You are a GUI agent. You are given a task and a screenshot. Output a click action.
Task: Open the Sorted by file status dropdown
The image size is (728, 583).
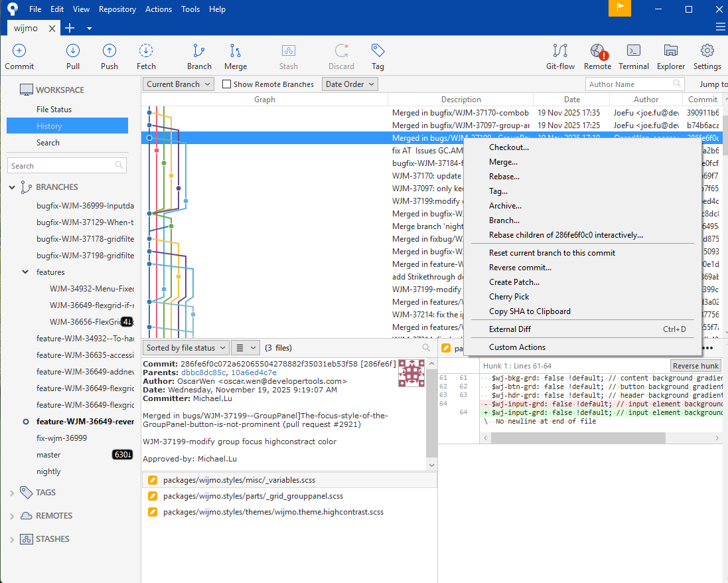tap(186, 347)
